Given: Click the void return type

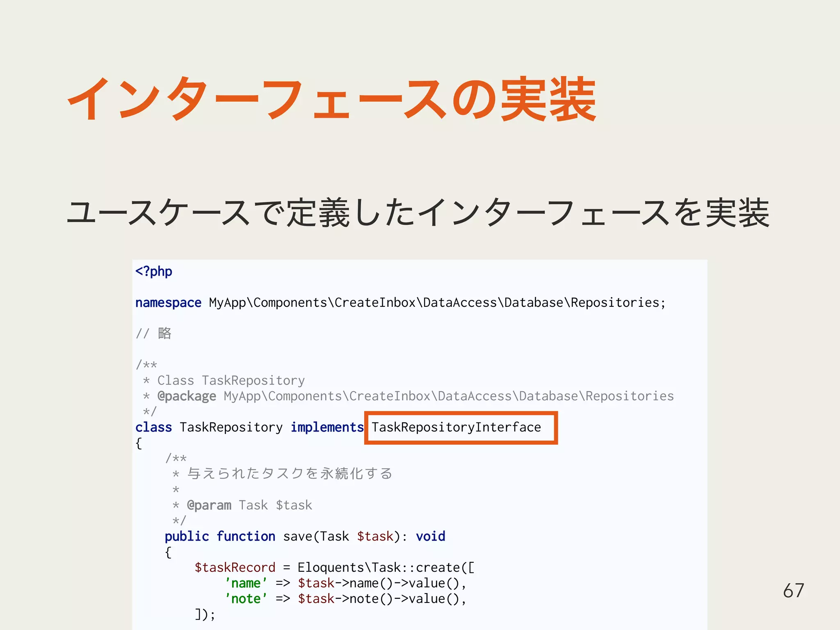Looking at the screenshot, I should [x=430, y=536].
